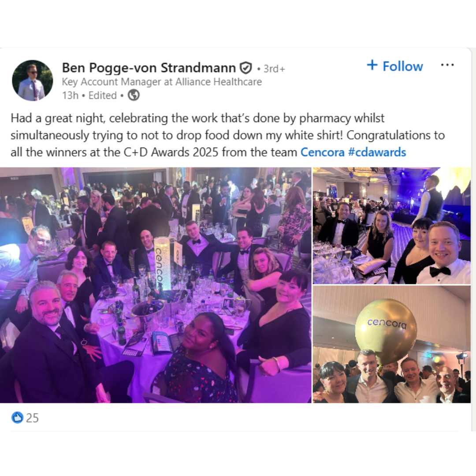
Task: Open the Cencora company mention link
Action: coord(322,152)
